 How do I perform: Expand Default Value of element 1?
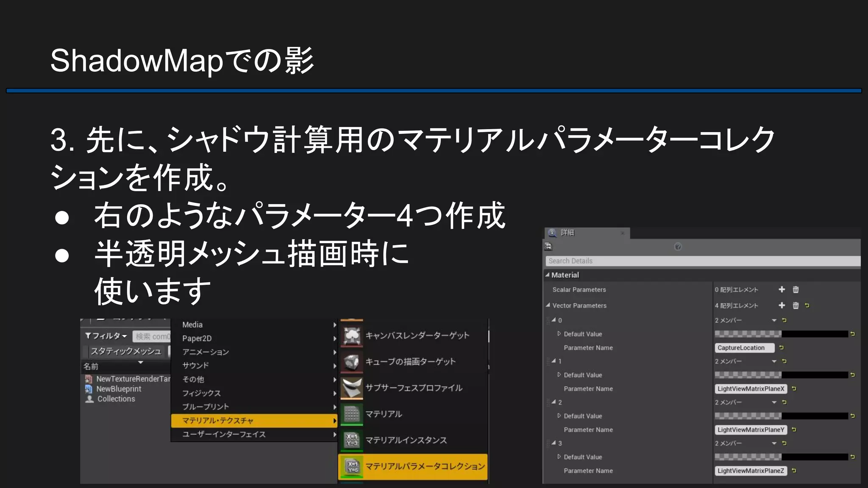click(x=559, y=375)
